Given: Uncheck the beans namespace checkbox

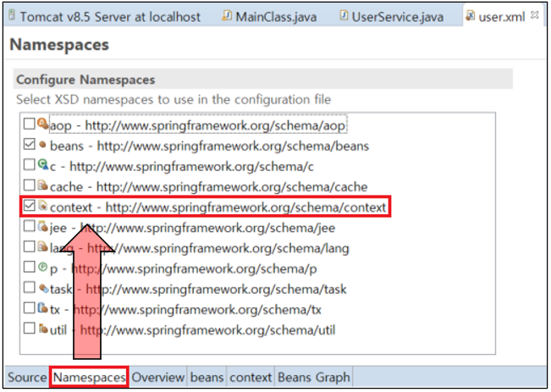Looking at the screenshot, I should click(29, 144).
